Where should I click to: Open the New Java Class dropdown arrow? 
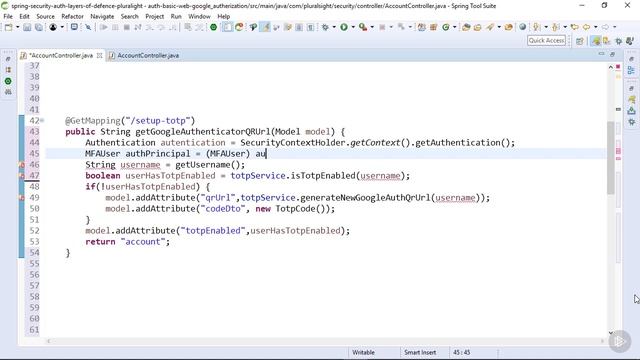pos(454,27)
